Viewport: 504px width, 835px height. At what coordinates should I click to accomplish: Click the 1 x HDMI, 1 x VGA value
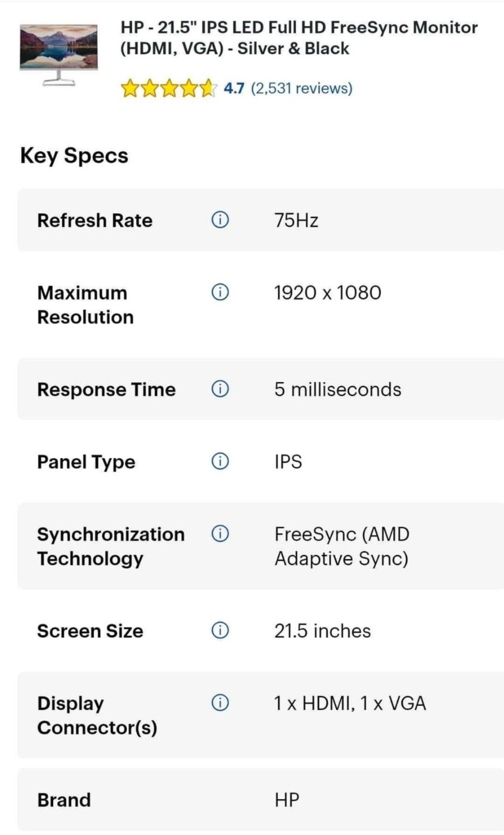pos(350,703)
